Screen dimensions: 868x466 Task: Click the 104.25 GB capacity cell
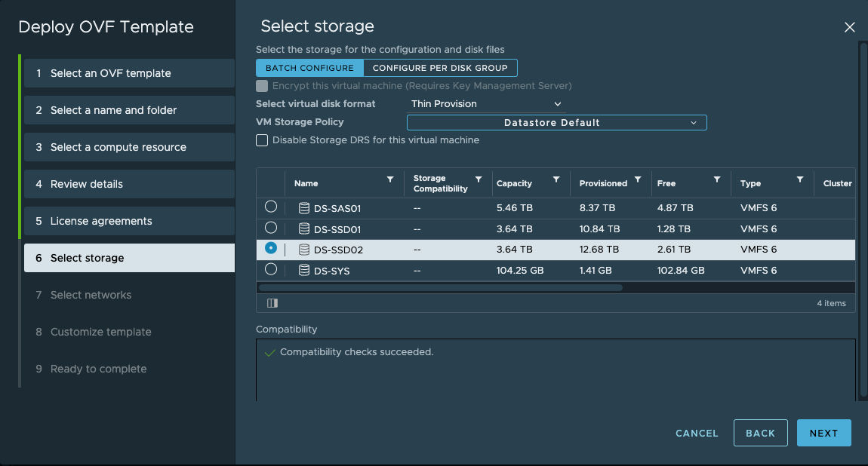click(520, 270)
